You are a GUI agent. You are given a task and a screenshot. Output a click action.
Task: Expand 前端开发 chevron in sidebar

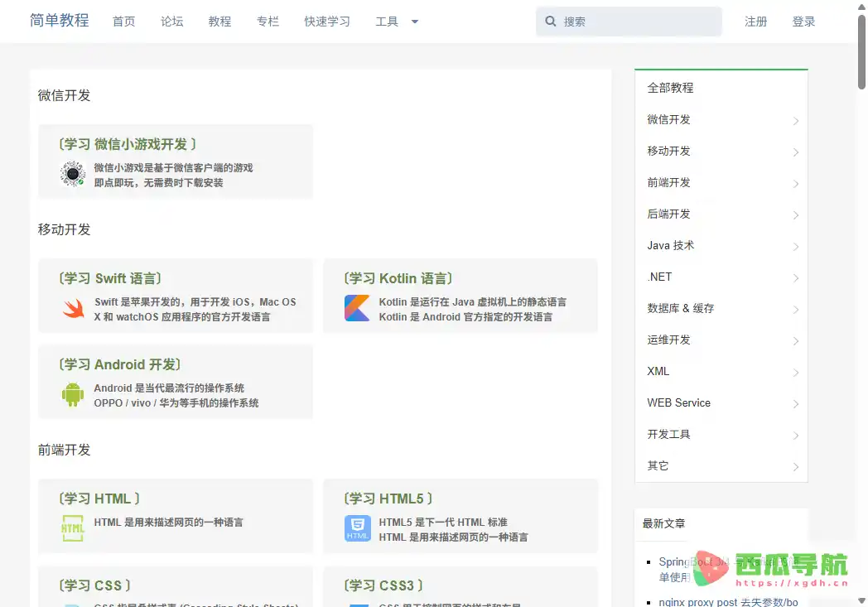click(x=795, y=184)
